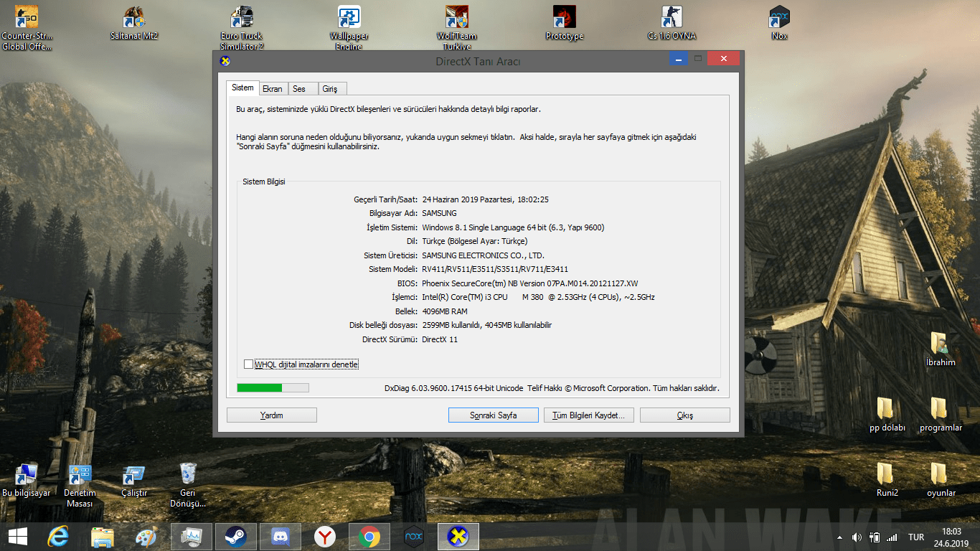Click the 4096MB RAM memory value

444,311
